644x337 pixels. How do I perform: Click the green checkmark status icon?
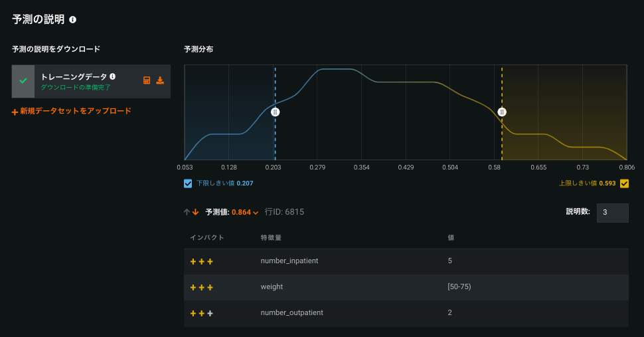pyautogui.click(x=23, y=81)
